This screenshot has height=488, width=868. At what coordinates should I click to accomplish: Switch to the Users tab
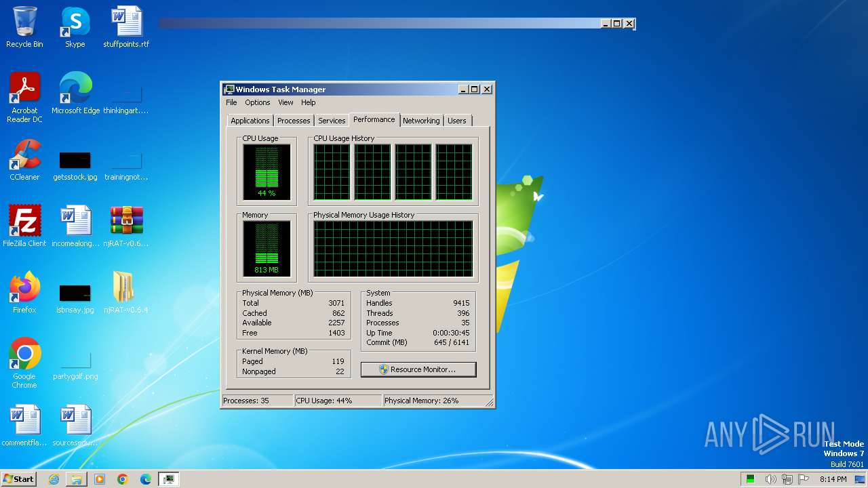457,121
